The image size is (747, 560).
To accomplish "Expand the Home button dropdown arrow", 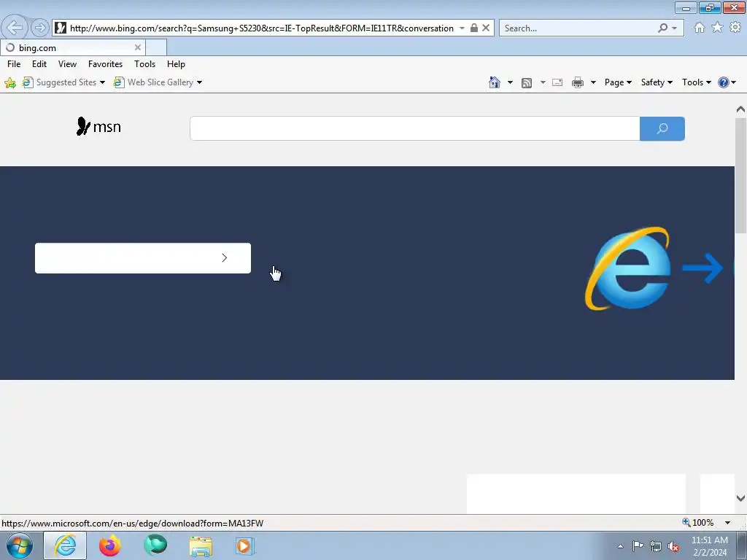I will coord(510,82).
